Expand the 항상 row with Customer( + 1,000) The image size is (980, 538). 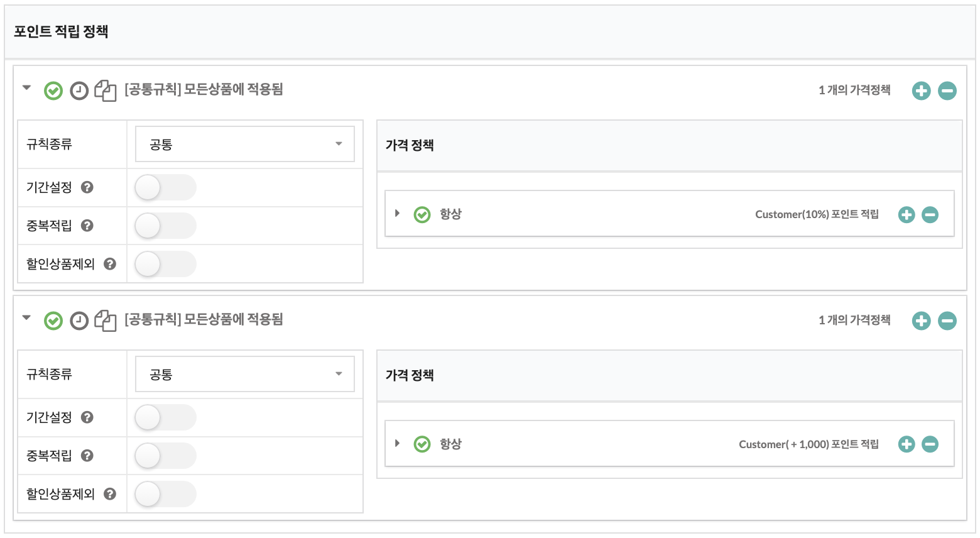[397, 444]
